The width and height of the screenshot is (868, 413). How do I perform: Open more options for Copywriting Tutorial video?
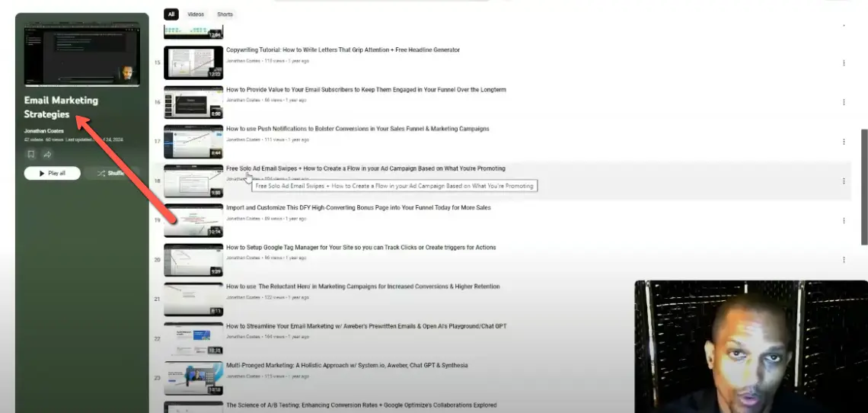coord(844,62)
